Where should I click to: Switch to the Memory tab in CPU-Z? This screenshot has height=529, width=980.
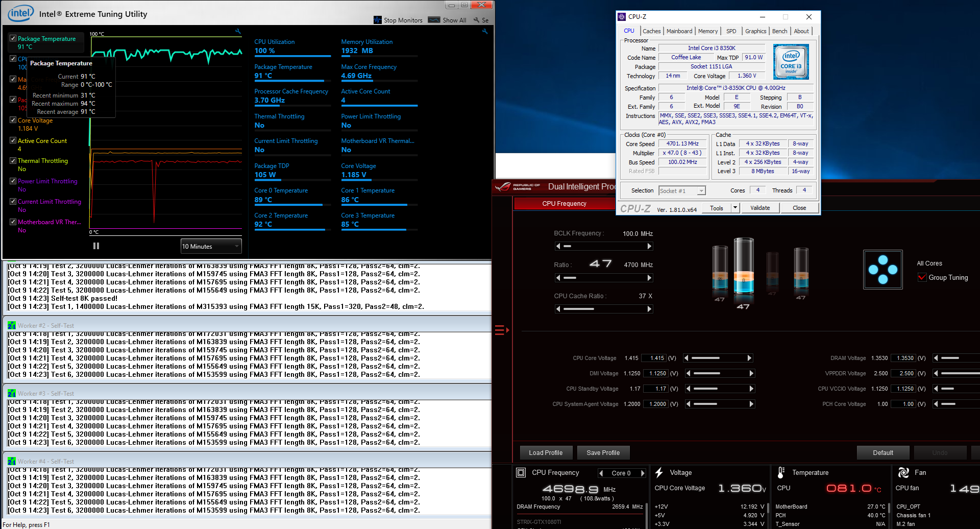coord(708,31)
